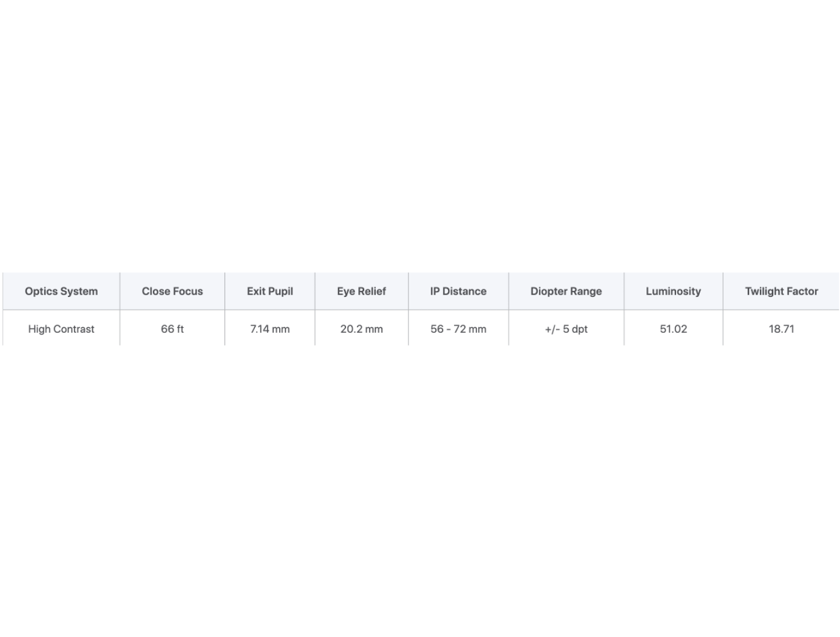Select the Diopter Range header cell
The image size is (840, 637).
(566, 291)
